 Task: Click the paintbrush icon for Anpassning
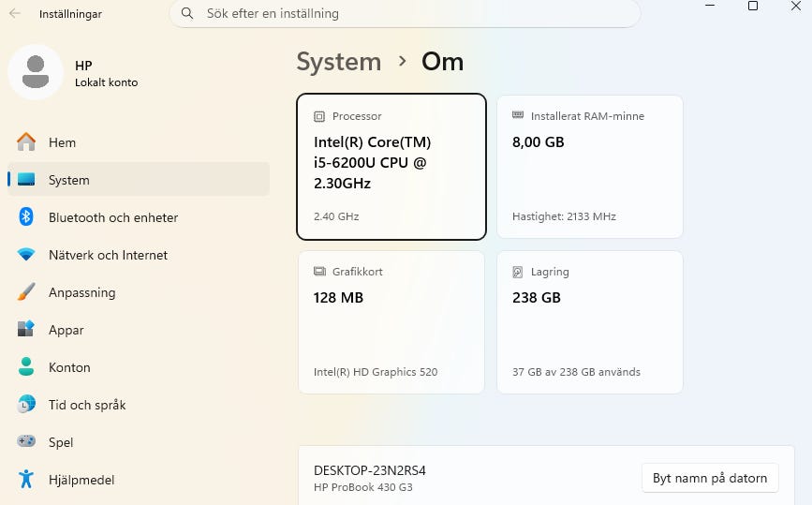point(26,291)
